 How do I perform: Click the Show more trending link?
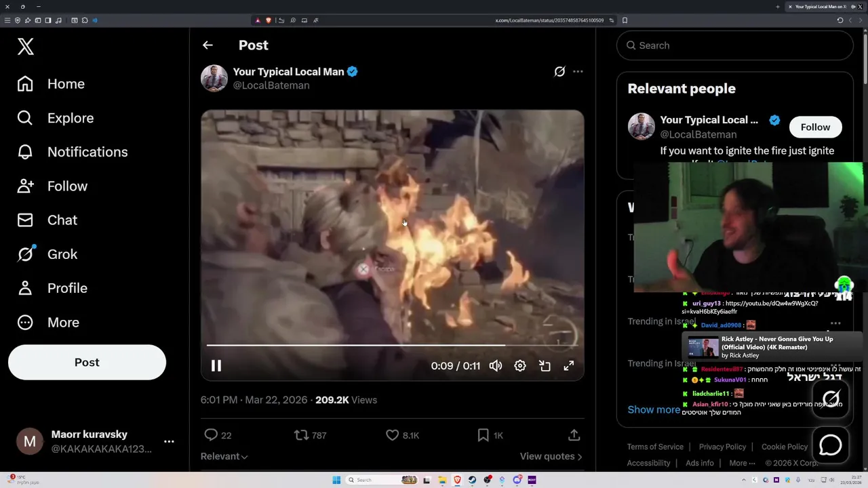[x=654, y=409]
